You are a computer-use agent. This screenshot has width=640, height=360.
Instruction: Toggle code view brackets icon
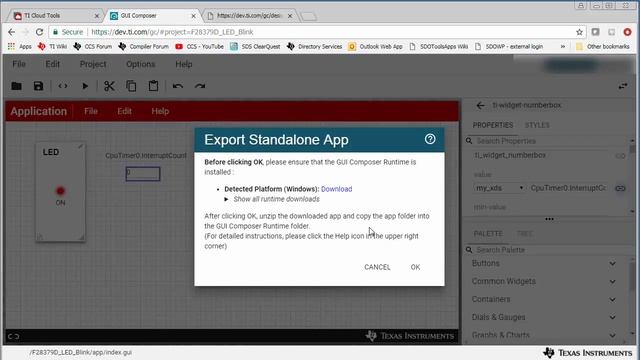click(x=62, y=86)
